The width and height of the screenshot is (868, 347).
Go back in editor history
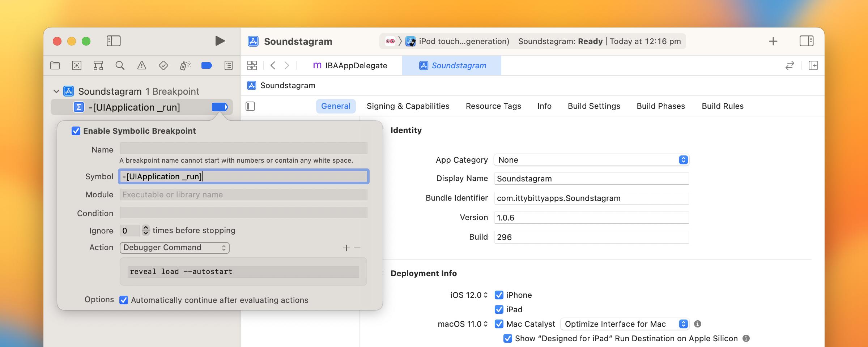273,65
